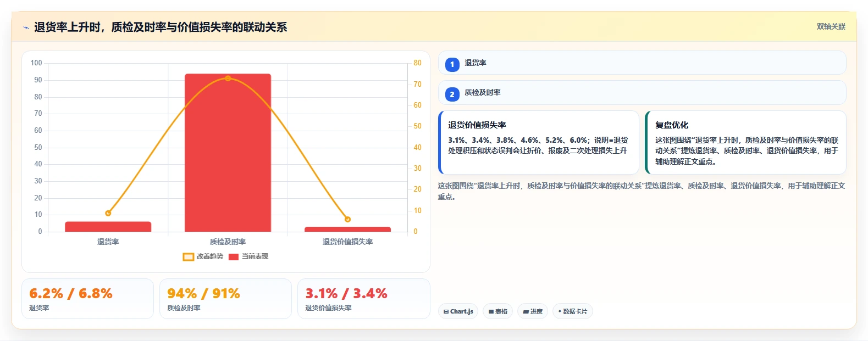
Task: Open the 退货价值损失率 info card heading
Action: (477, 125)
